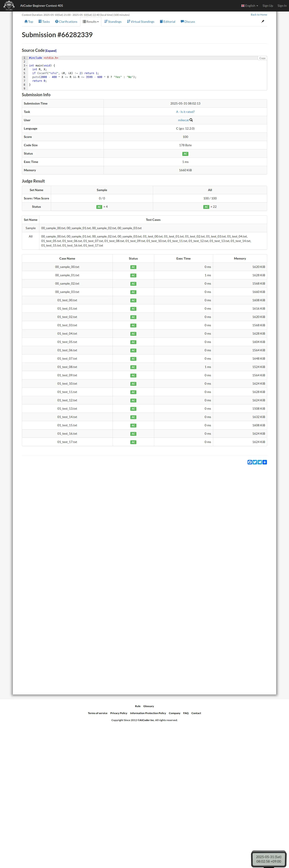Click the magnifier icon next to mikecat
Image resolution: width=289 pixels, height=868 pixels.
[191, 120]
